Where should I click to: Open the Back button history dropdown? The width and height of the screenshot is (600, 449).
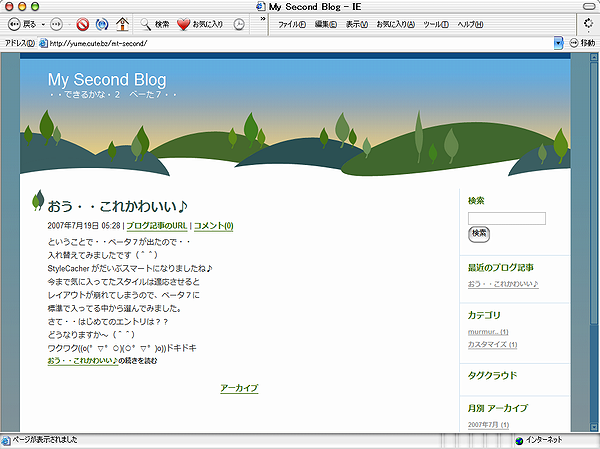tap(41, 24)
